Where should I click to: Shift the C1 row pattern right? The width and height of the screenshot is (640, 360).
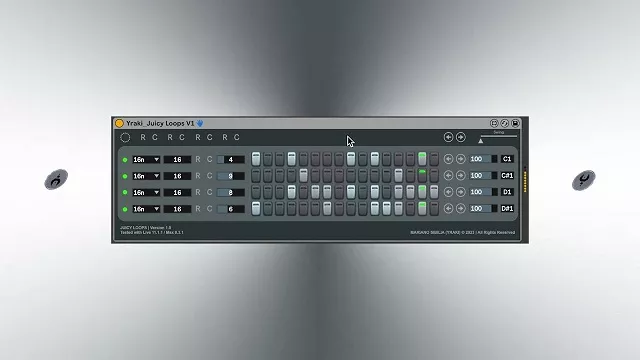pyautogui.click(x=461, y=159)
